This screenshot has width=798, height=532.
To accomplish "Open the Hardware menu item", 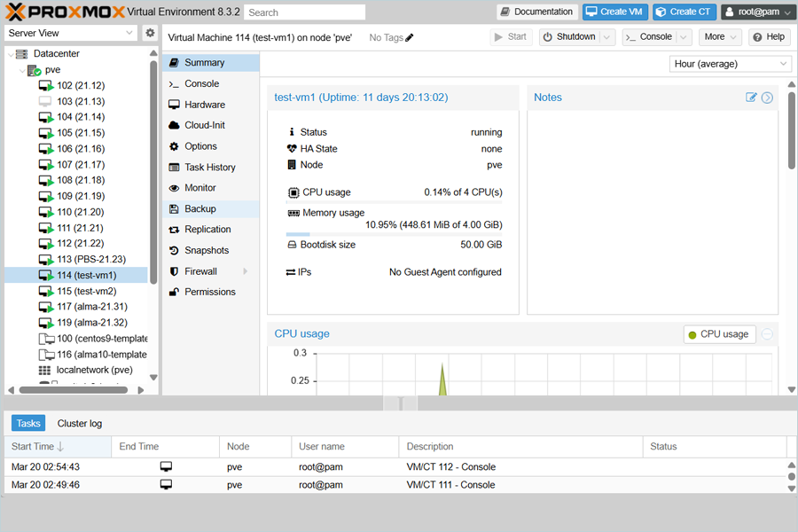I will [204, 105].
